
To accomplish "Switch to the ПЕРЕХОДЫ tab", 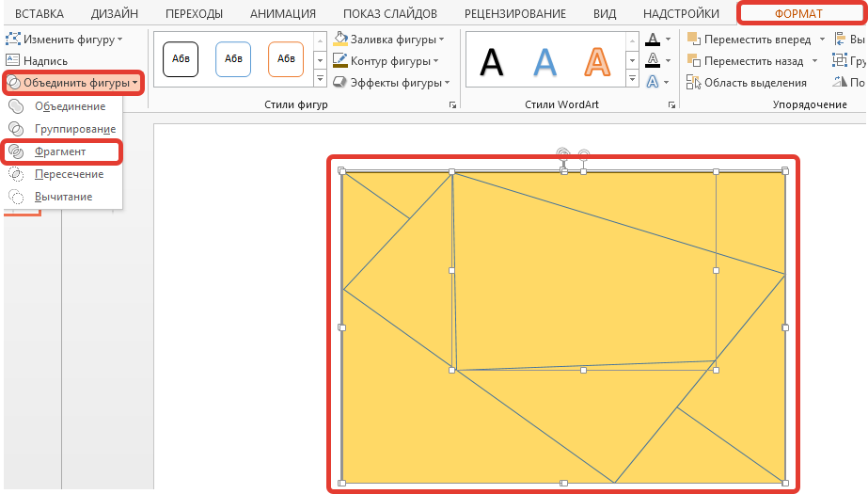I will [195, 14].
